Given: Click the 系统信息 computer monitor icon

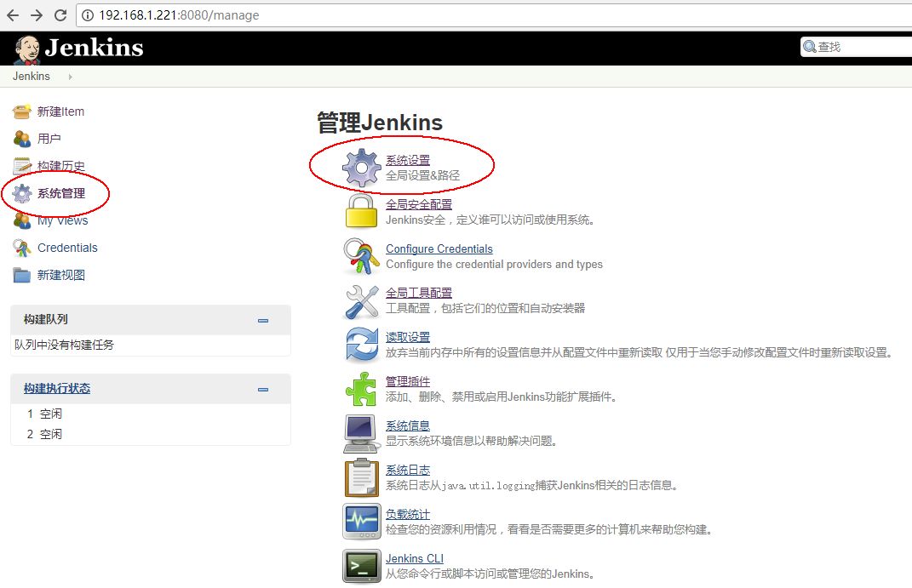Looking at the screenshot, I should (x=361, y=433).
